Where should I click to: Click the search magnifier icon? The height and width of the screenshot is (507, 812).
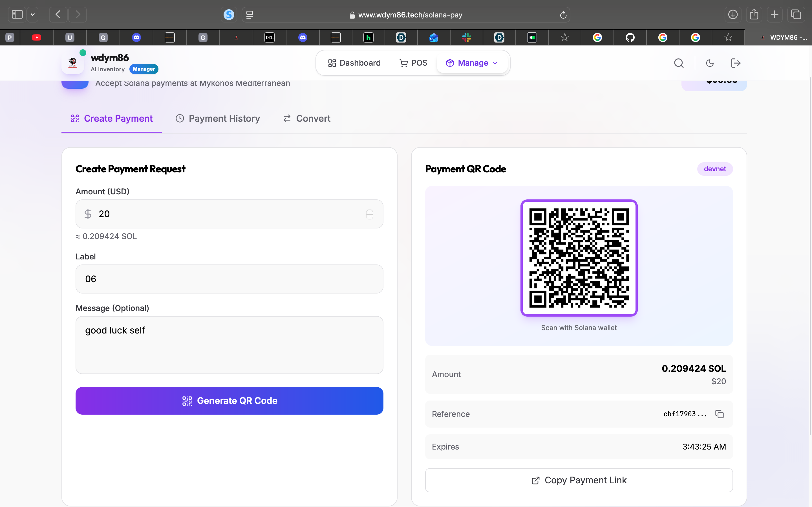[x=678, y=63]
